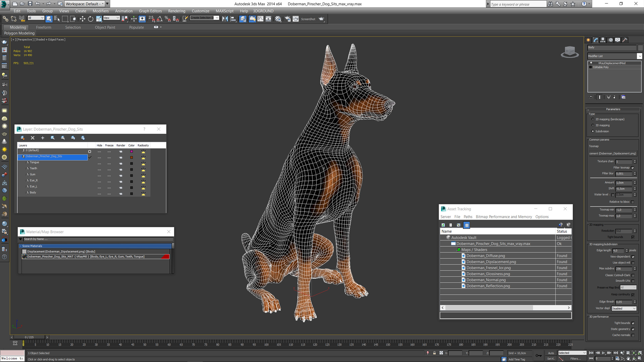Toggle the Static geometry checkbox
Screen dimensions: 644x362
coord(633,329)
